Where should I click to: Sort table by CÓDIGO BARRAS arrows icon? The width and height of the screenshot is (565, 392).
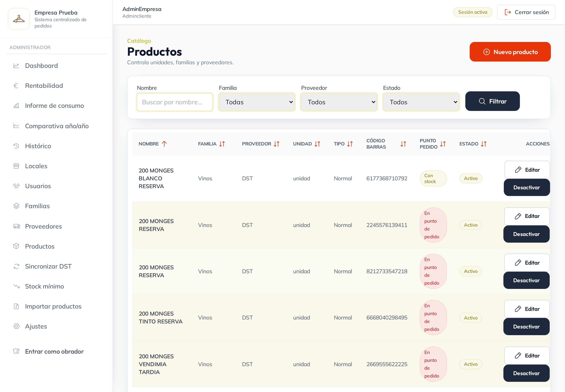click(403, 144)
